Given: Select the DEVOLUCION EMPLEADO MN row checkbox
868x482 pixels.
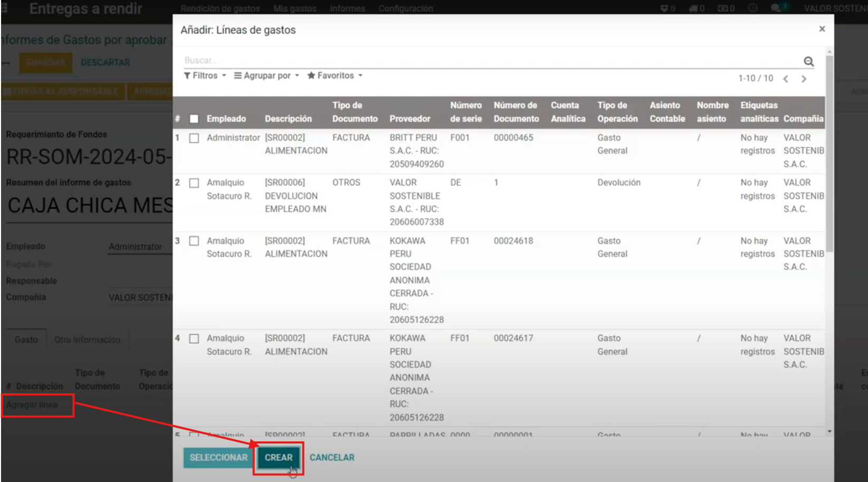Looking at the screenshot, I should pos(194,183).
